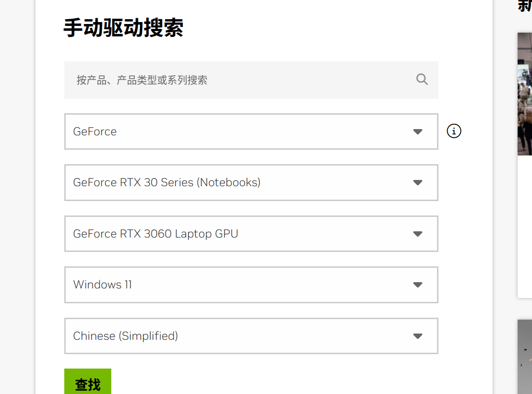The height and width of the screenshot is (394, 532).
Task: Click the white news card below top image
Action: (x=525, y=226)
